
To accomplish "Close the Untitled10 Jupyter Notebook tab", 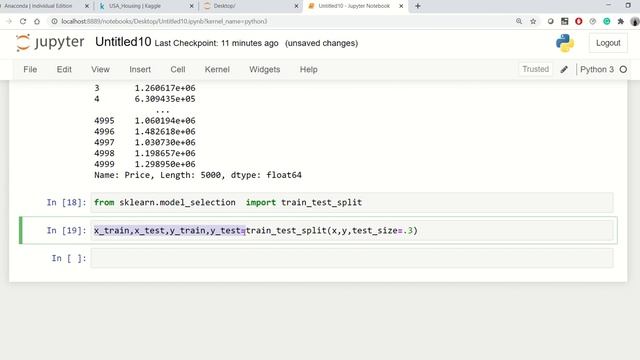I will point(401,6).
